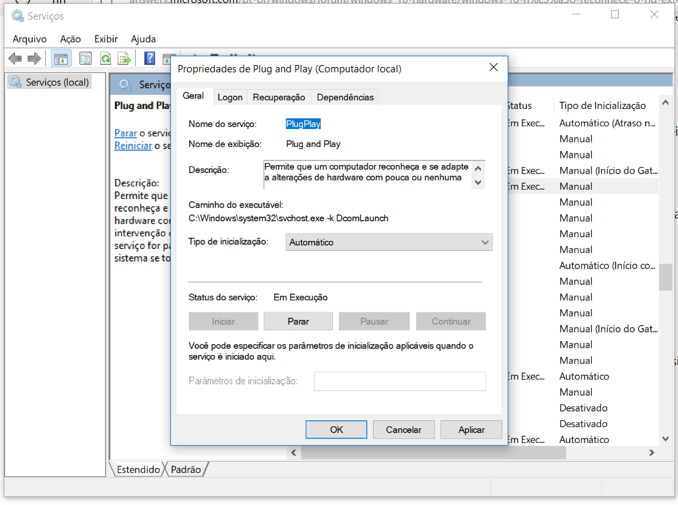
Task: Click Cancelar to dismiss the dialog
Action: click(x=403, y=430)
